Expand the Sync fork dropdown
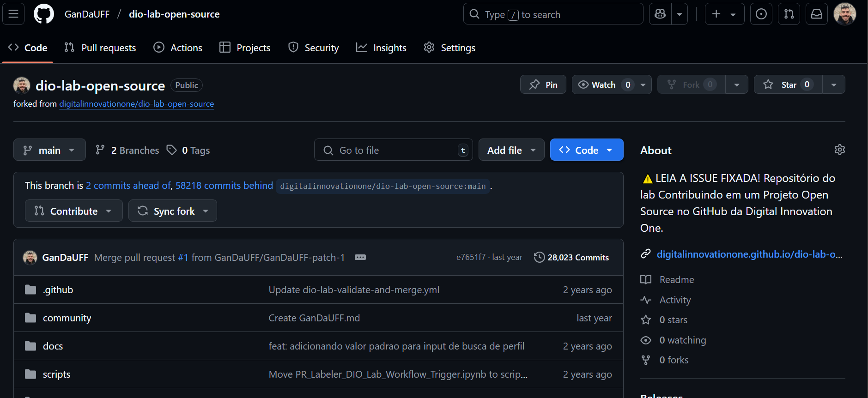Image resolution: width=868 pixels, height=398 pixels. pos(173,211)
